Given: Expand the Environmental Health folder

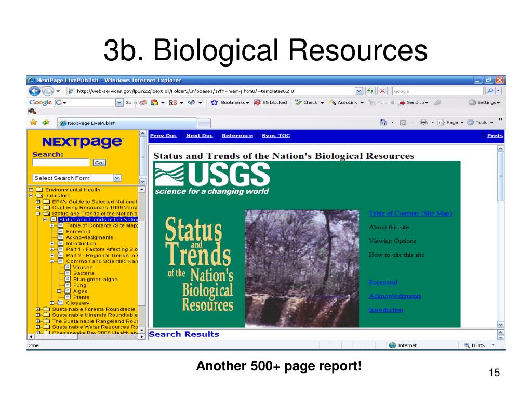Looking at the screenshot, I should coord(31,190).
